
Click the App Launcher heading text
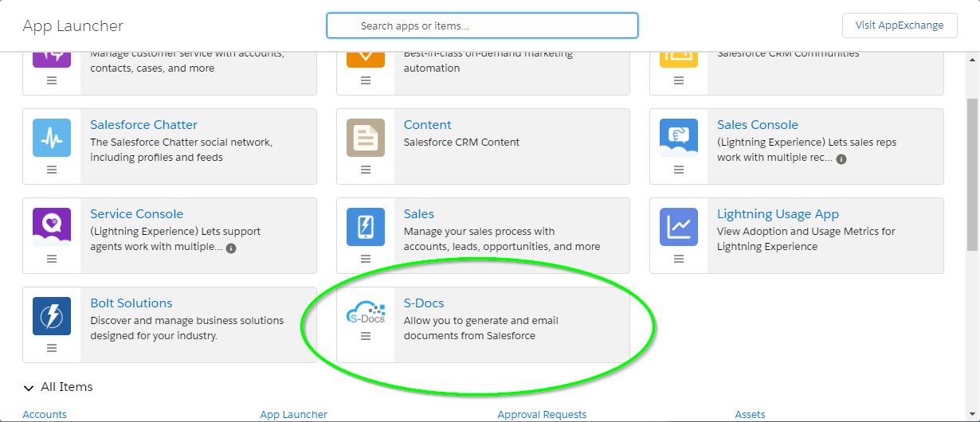[73, 25]
